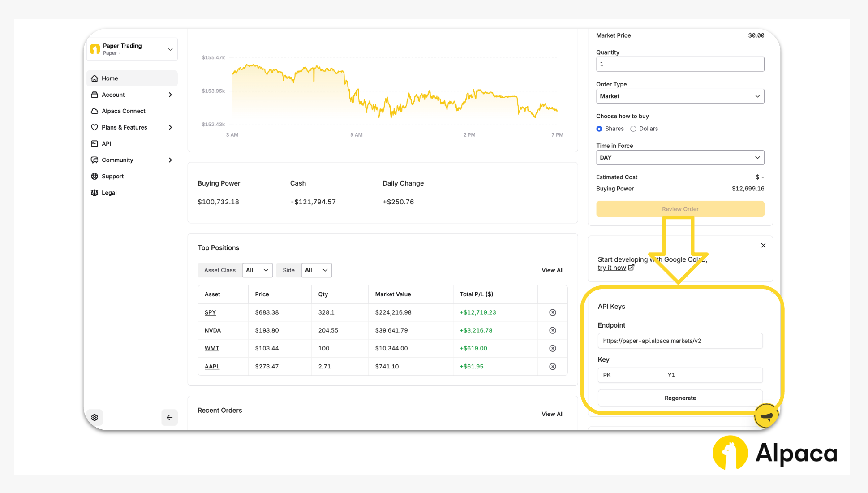Close the SPY position with circled X
The image size is (868, 493).
click(553, 312)
